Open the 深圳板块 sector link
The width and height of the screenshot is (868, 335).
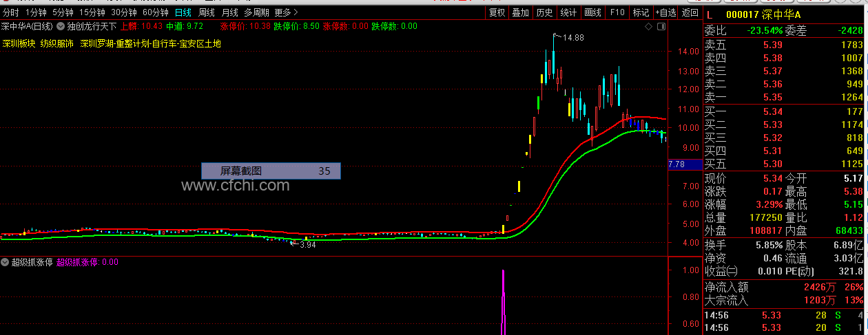coord(19,43)
